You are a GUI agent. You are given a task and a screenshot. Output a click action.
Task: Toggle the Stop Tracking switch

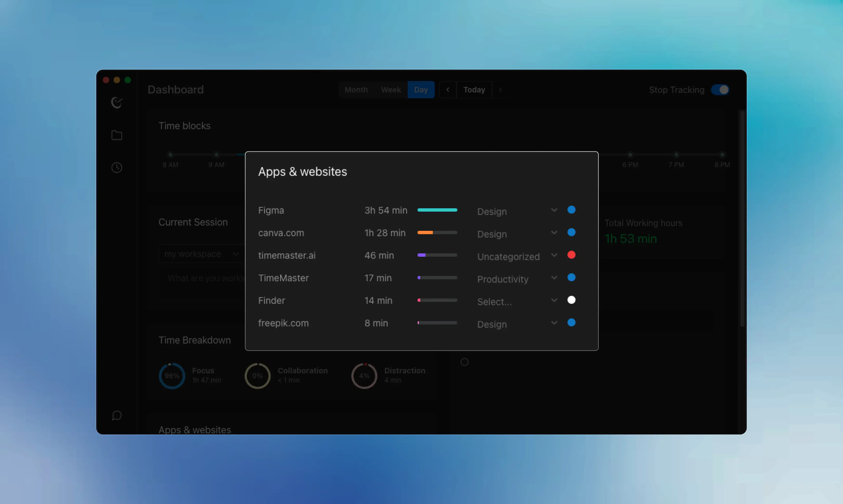[720, 90]
